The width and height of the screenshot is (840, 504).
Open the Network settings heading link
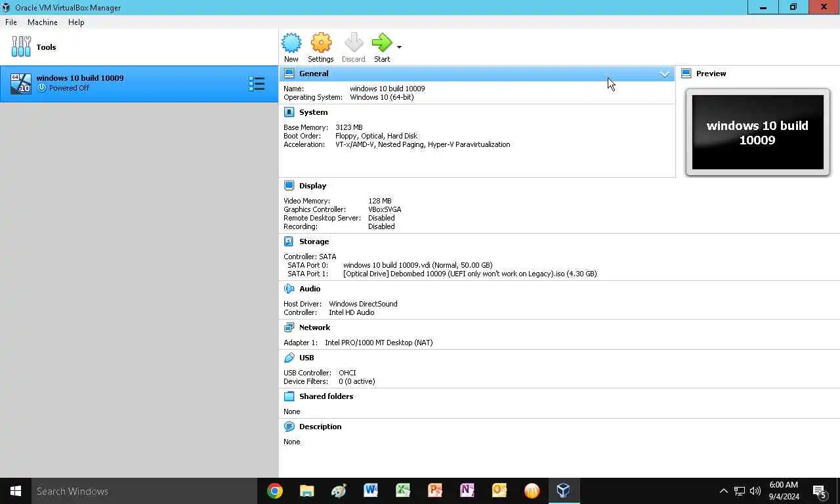314,327
